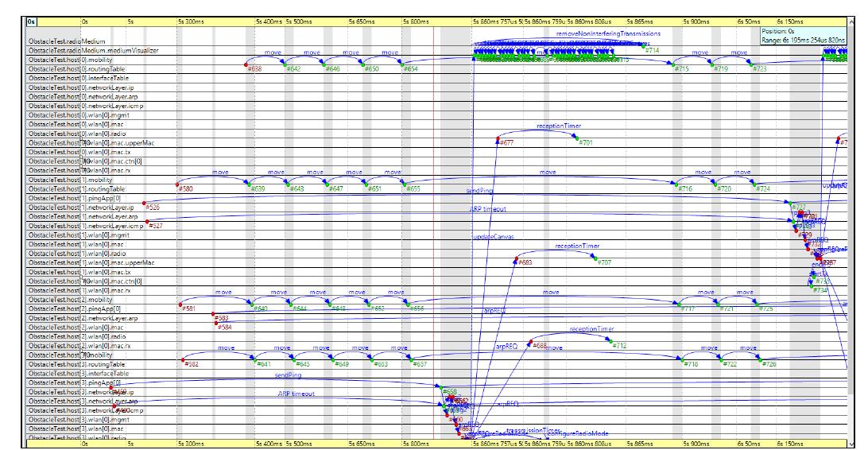The height and width of the screenshot is (450, 868).
Task: Select the ObstacleTest.radioMedium axis label
Action: [x=67, y=41]
